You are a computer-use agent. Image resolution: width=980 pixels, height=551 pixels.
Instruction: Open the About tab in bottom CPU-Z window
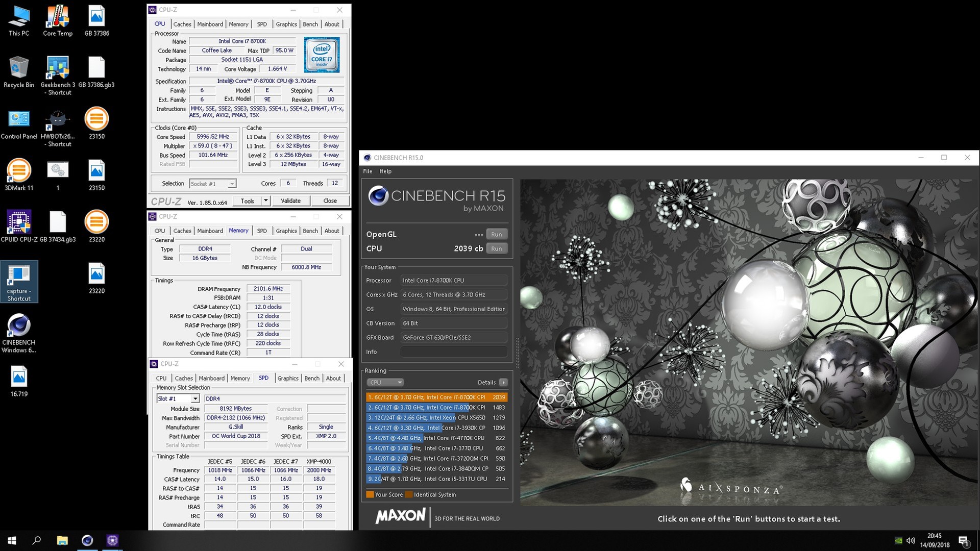[333, 378]
